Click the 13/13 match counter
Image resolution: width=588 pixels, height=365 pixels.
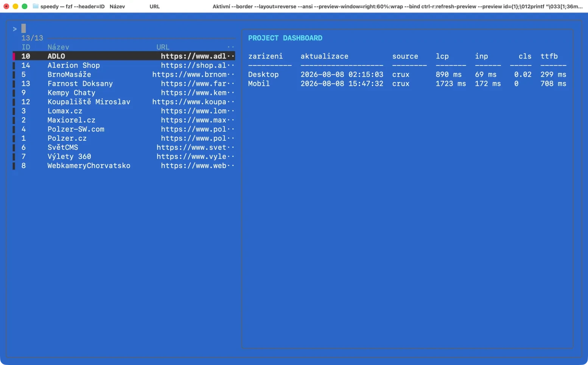32,38
